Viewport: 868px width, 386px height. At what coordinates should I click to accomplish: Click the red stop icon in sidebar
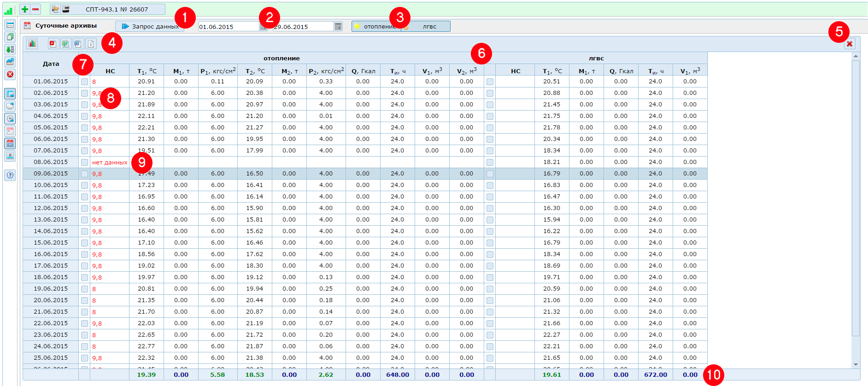10,74
